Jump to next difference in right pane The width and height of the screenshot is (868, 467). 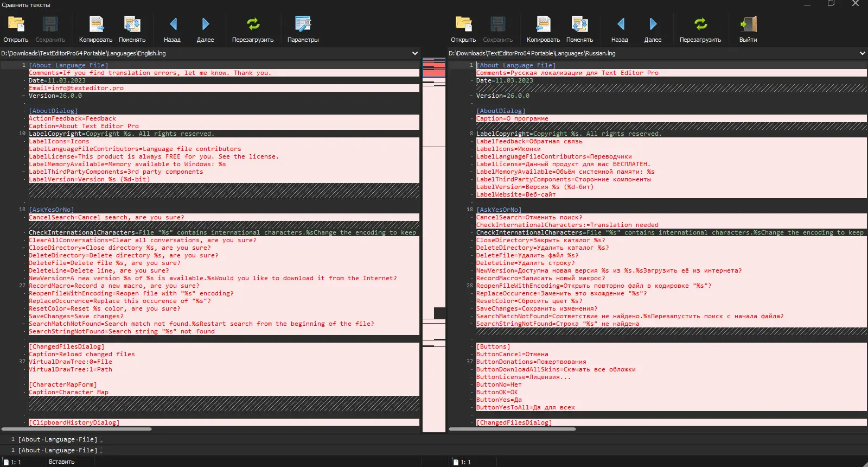(x=653, y=25)
